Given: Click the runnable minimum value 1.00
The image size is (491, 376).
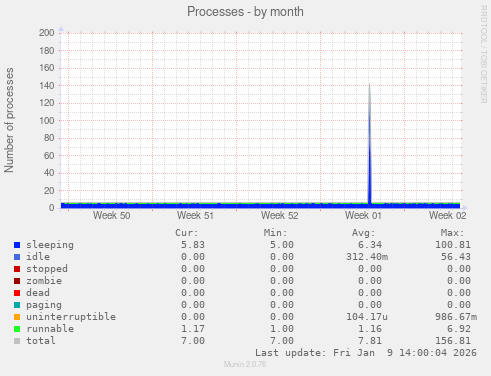Looking at the screenshot, I should click(282, 329).
